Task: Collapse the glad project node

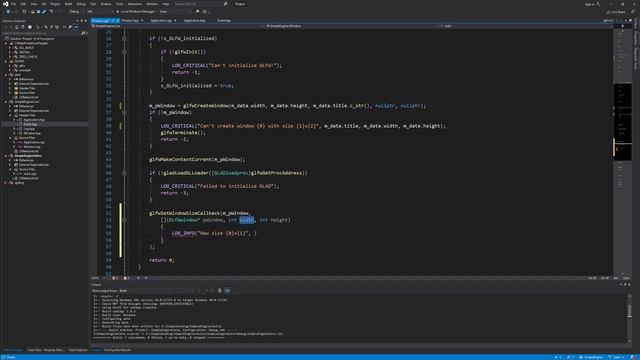Action: 6,75
